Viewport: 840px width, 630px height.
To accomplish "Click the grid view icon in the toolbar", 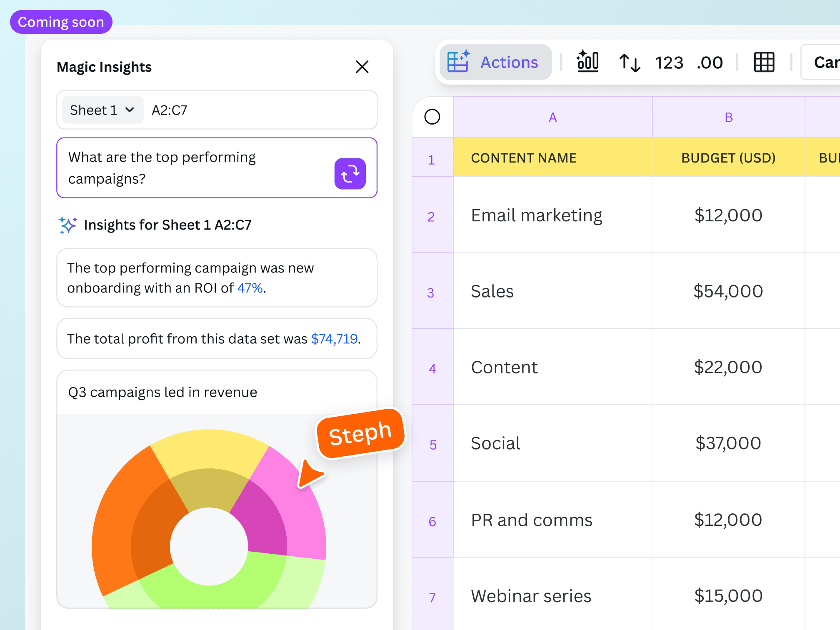I will click(x=764, y=62).
